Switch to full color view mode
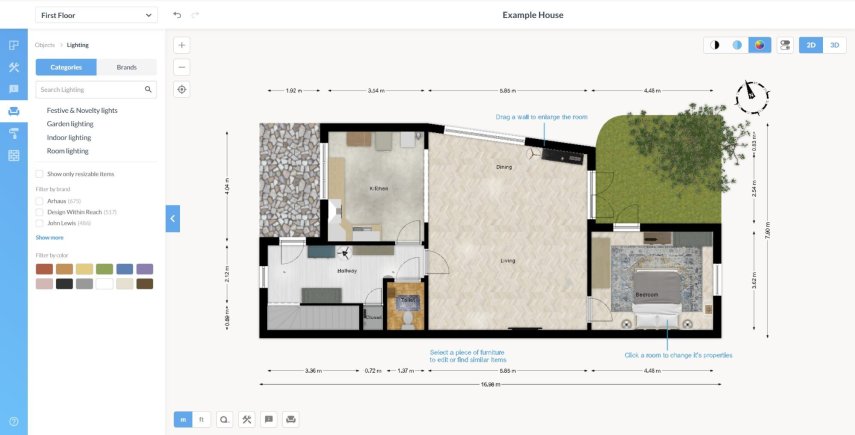The image size is (855, 435). point(760,45)
